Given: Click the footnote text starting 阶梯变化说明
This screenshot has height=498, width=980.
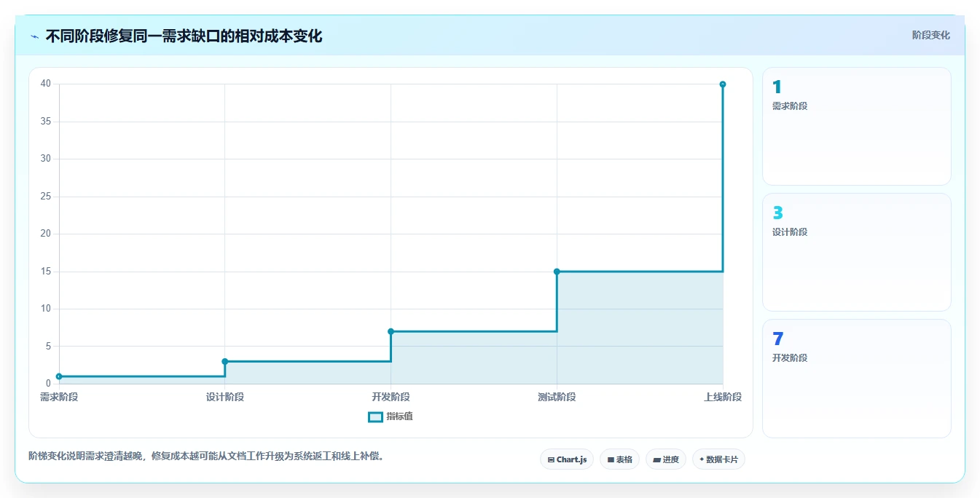Looking at the screenshot, I should pyautogui.click(x=206, y=456).
